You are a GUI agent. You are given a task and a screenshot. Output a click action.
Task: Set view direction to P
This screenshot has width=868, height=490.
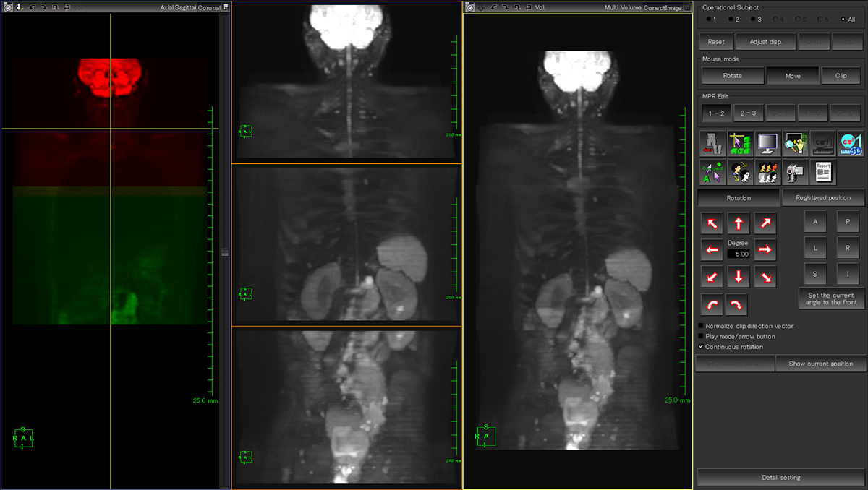click(x=847, y=222)
